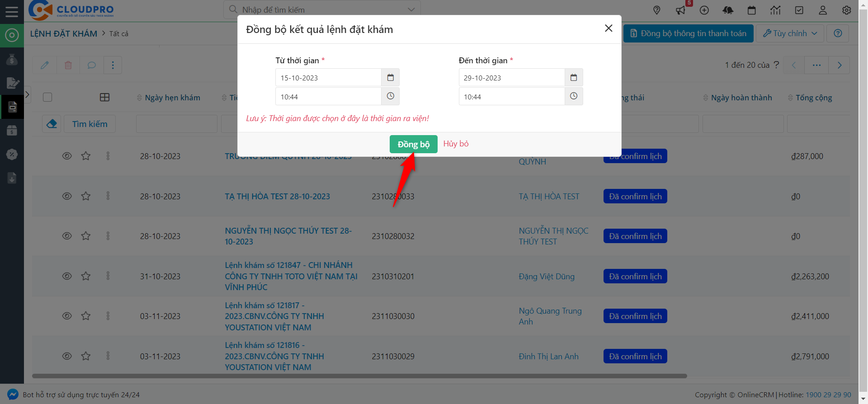868x404 pixels.
Task: Click the Từ thời gian date field
Action: [x=328, y=78]
